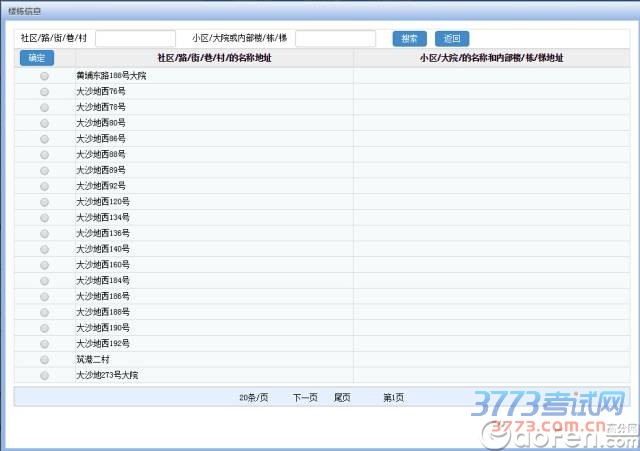Viewport: 640px width, 451px height.
Task: Click the 社区/路/街/巷/村的名称地址 column header
Action: 214,59
